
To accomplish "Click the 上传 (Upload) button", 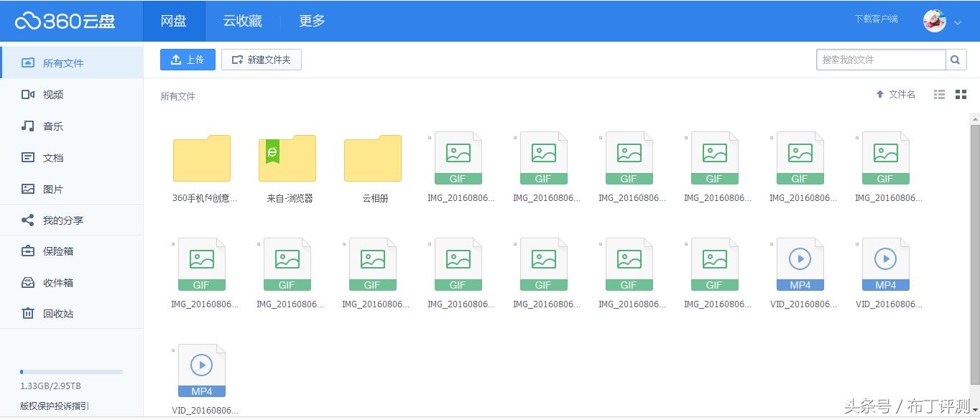I will click(188, 60).
